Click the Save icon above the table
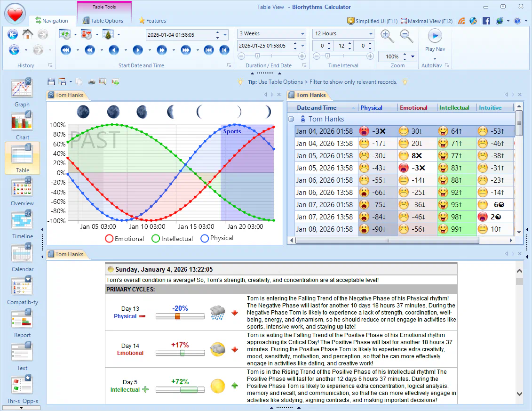The width and height of the screenshot is (532, 411). click(51, 81)
